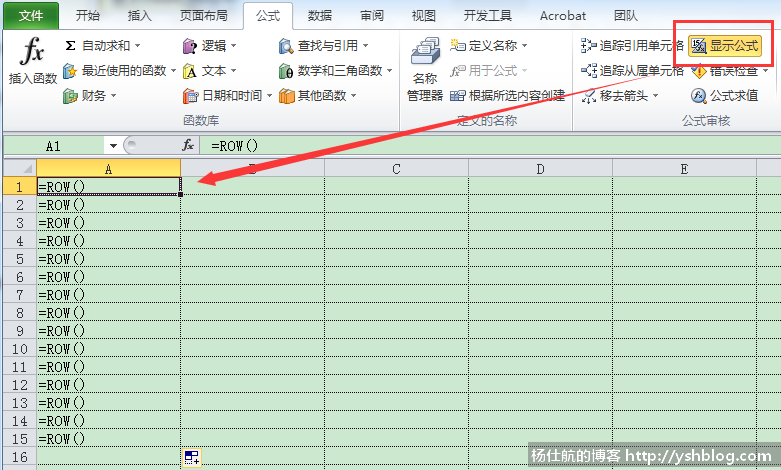The width and height of the screenshot is (781, 470).
Task: Click the Error Checking (错误检查) icon
Action: [699, 72]
